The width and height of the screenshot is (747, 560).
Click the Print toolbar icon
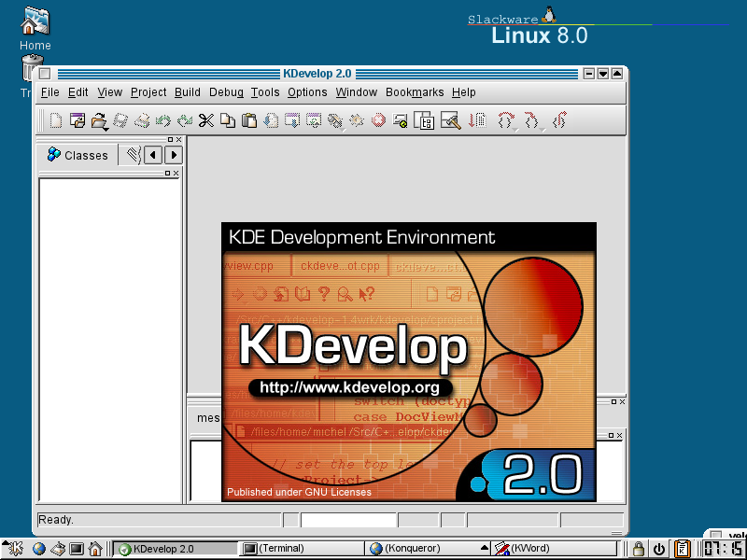coord(142,120)
